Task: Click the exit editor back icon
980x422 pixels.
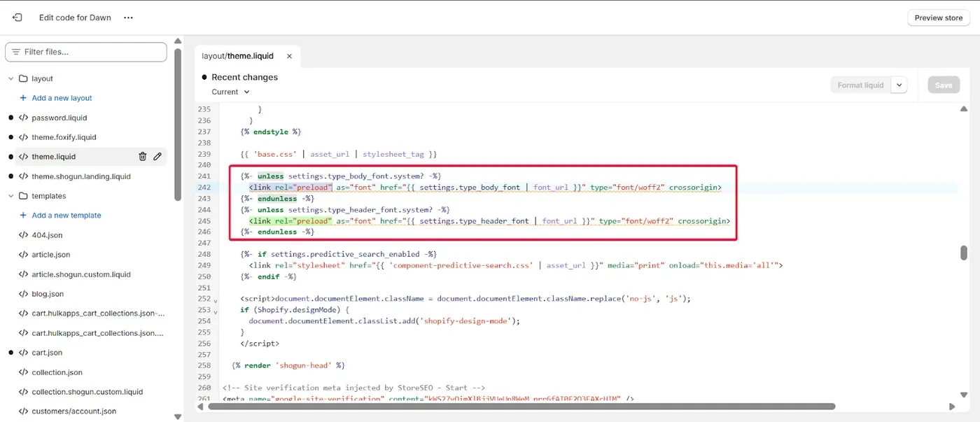Action: (x=17, y=17)
